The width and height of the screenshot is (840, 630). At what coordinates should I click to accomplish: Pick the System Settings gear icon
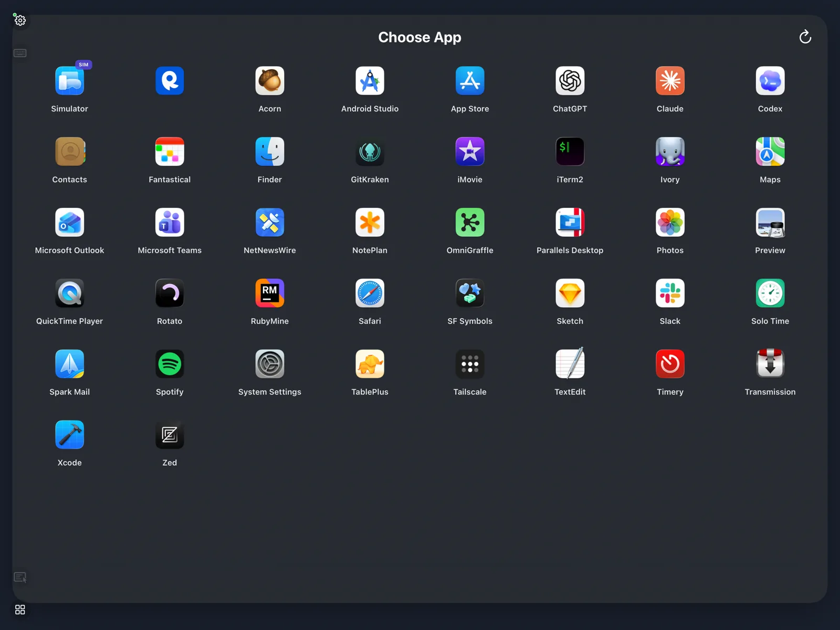tap(270, 364)
